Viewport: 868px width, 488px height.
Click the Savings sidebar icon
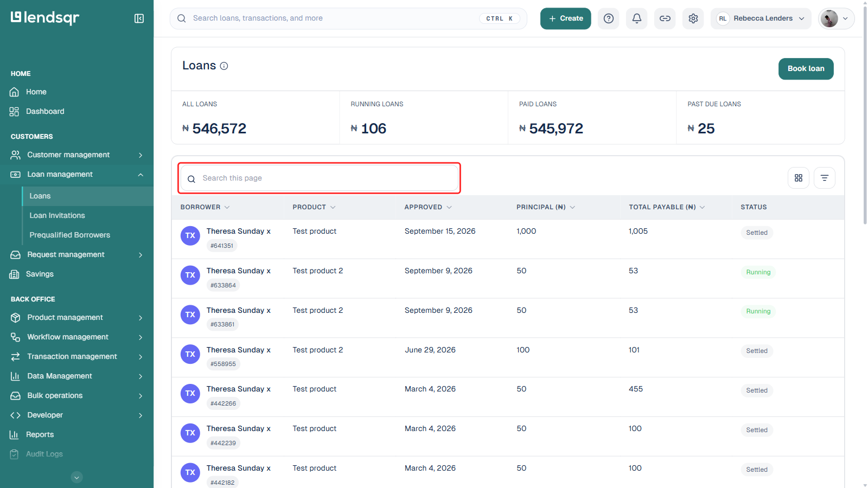15,274
